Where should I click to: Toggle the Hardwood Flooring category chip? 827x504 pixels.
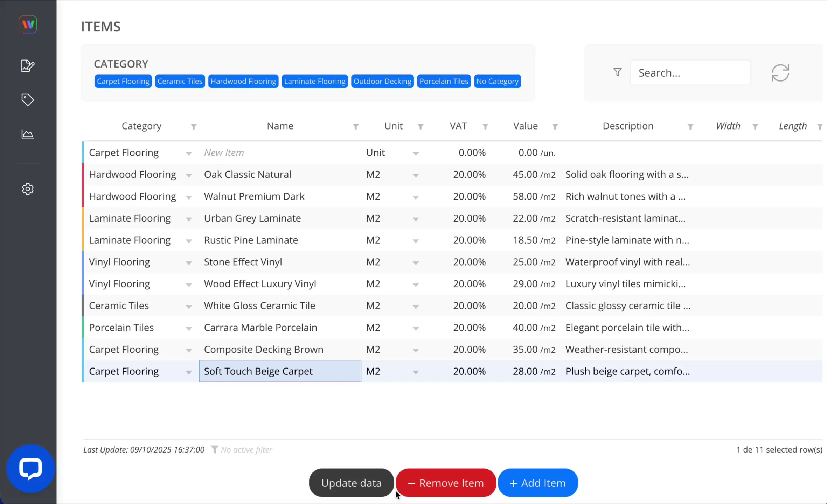(243, 81)
